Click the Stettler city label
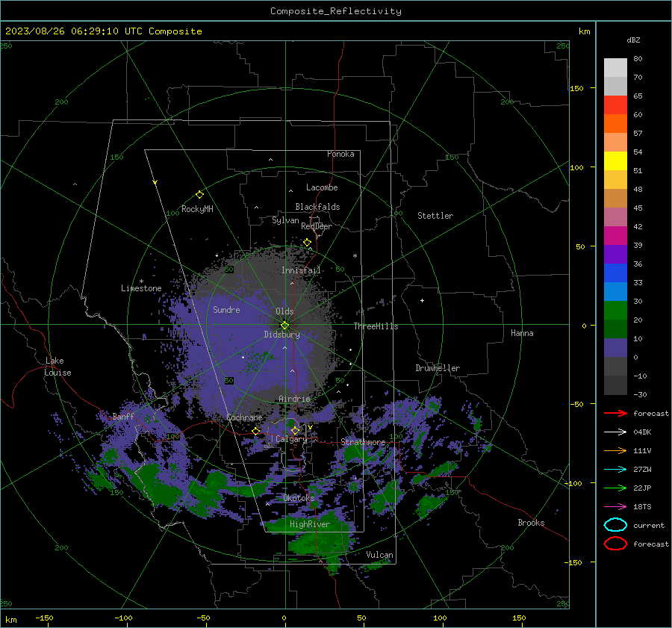 point(435,216)
